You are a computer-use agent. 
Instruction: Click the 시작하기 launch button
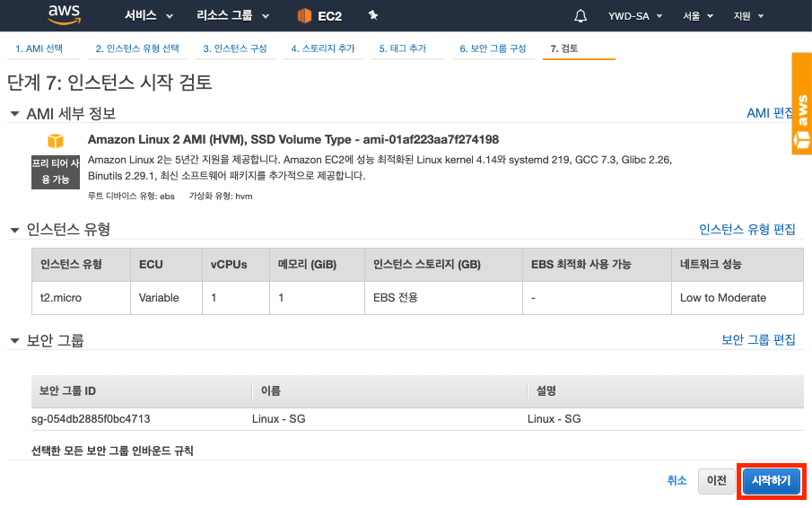point(771,481)
